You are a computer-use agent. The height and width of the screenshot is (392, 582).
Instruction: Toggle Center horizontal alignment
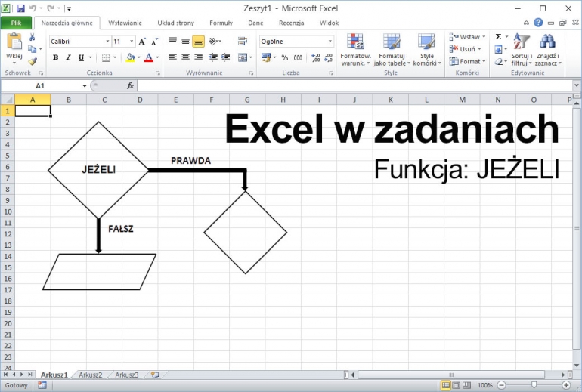pyautogui.click(x=185, y=57)
